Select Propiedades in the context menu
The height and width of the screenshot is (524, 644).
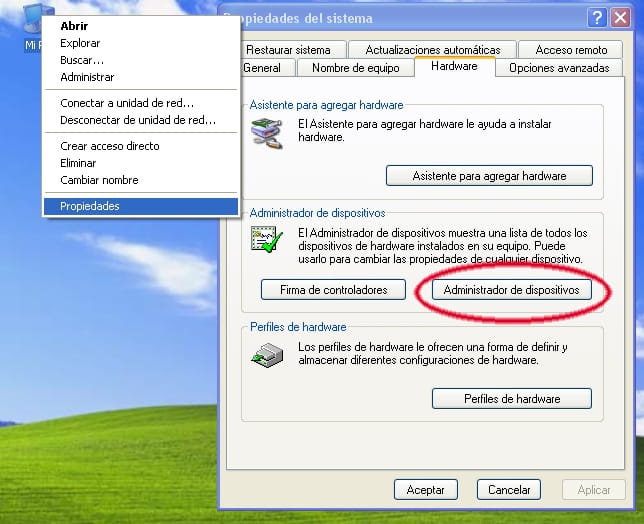click(x=141, y=206)
